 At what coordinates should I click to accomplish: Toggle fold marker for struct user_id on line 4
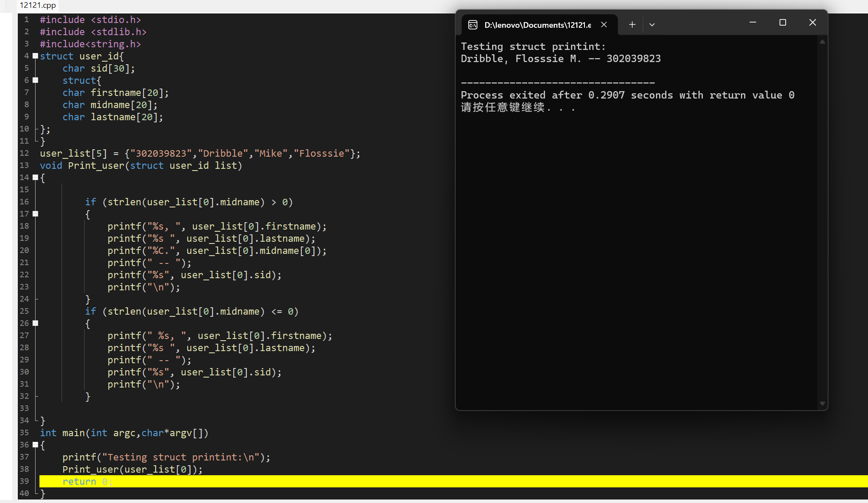[x=36, y=56]
